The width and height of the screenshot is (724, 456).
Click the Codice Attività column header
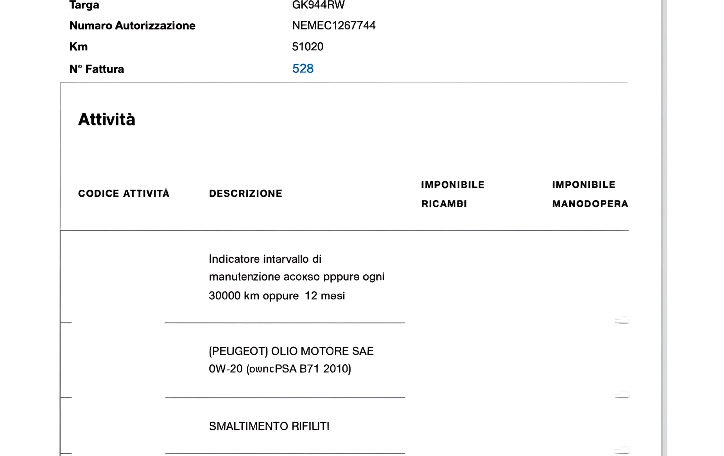pos(124,194)
